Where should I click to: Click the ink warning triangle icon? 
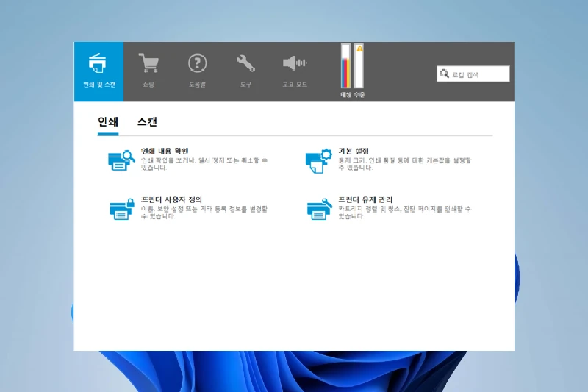point(359,49)
